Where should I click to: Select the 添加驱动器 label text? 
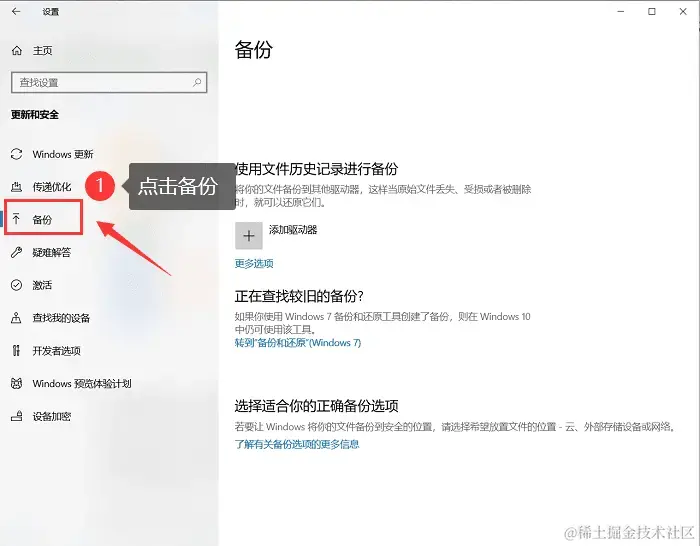[x=293, y=230]
